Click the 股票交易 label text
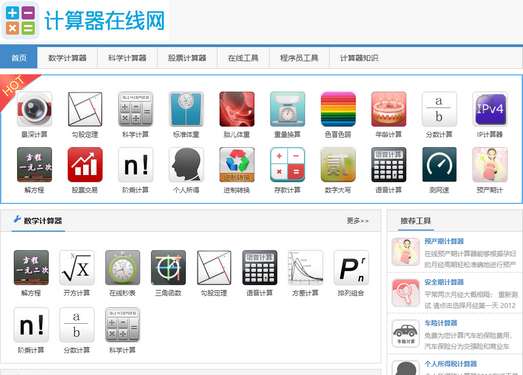523x375 pixels. pos(85,190)
